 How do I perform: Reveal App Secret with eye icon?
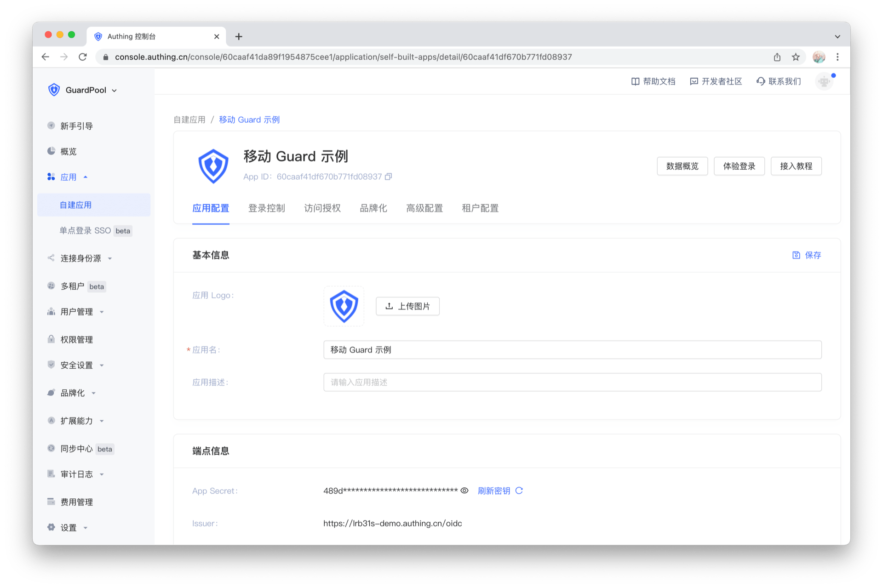click(x=464, y=491)
